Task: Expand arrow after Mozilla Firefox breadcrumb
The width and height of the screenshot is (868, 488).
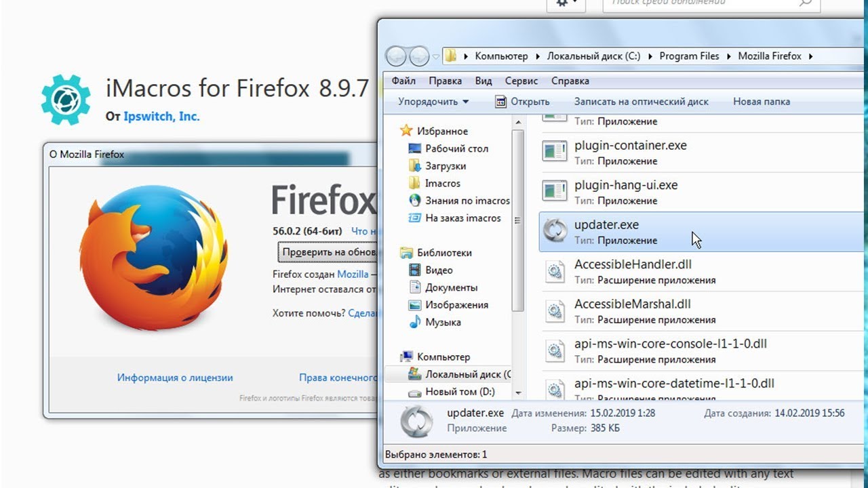Action: point(810,56)
